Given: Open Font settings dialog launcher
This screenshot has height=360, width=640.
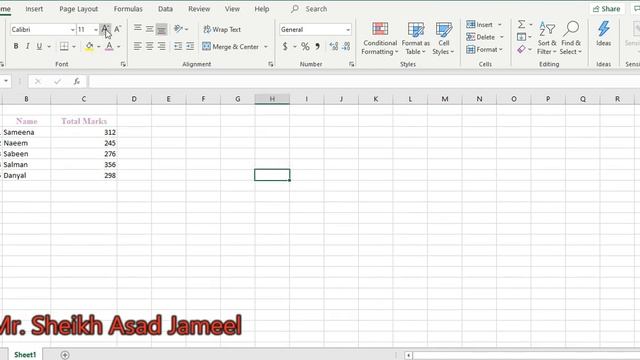Looking at the screenshot, I should [x=123, y=64].
